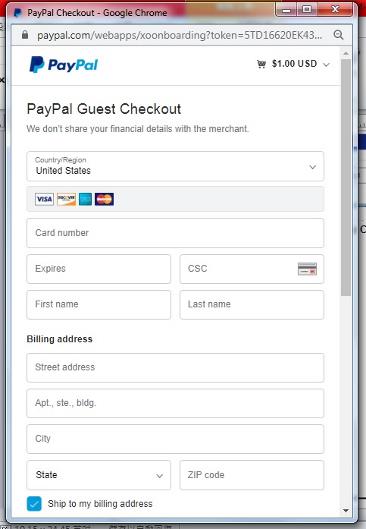The image size is (366, 529).
Task: Expand the $1.00 USD cart summary
Action: pos(294,64)
